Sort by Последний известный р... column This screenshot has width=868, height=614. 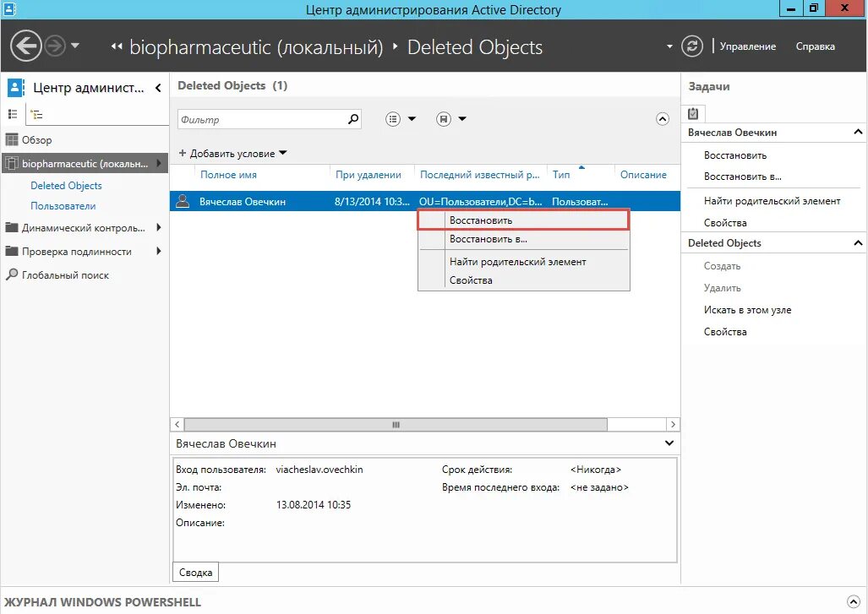coord(479,175)
